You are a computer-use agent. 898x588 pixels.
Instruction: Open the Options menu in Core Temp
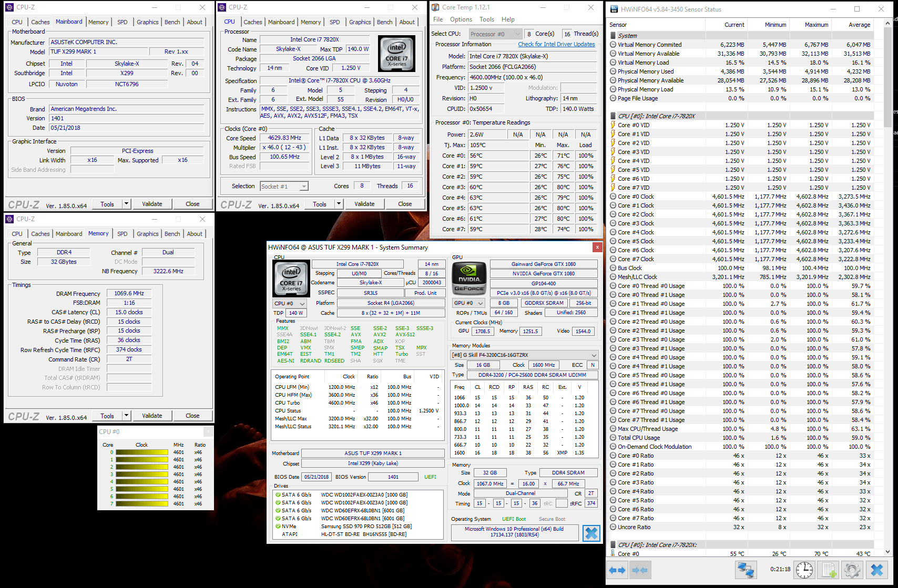click(x=461, y=19)
